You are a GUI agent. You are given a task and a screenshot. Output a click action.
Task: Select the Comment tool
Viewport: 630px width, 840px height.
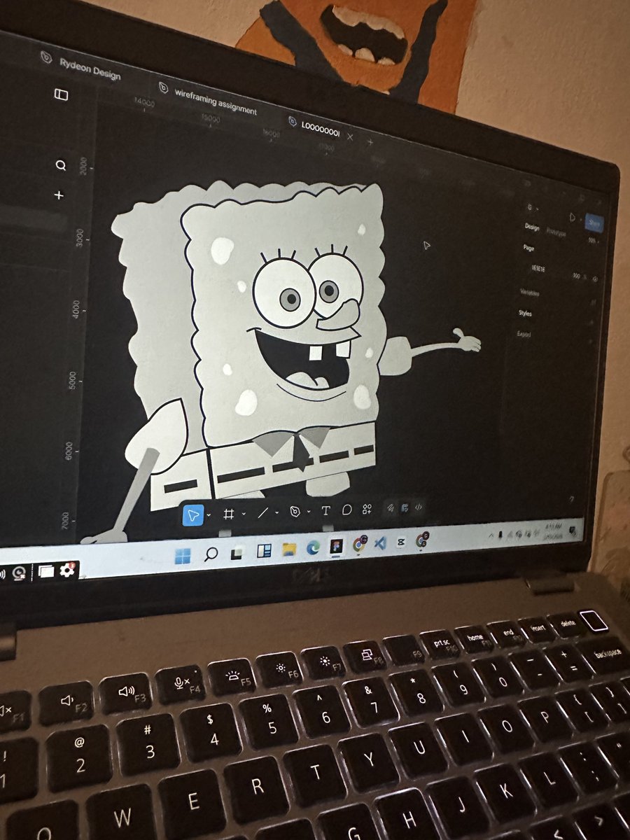[x=346, y=510]
